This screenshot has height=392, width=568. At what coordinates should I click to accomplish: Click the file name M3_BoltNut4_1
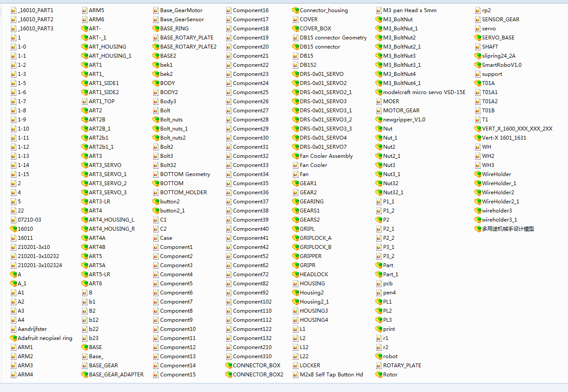pos(402,83)
